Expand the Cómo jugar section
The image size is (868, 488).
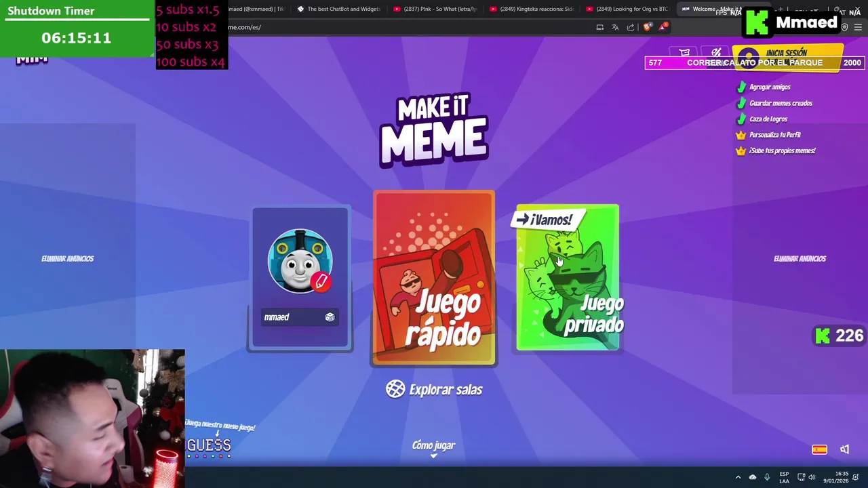[433, 447]
